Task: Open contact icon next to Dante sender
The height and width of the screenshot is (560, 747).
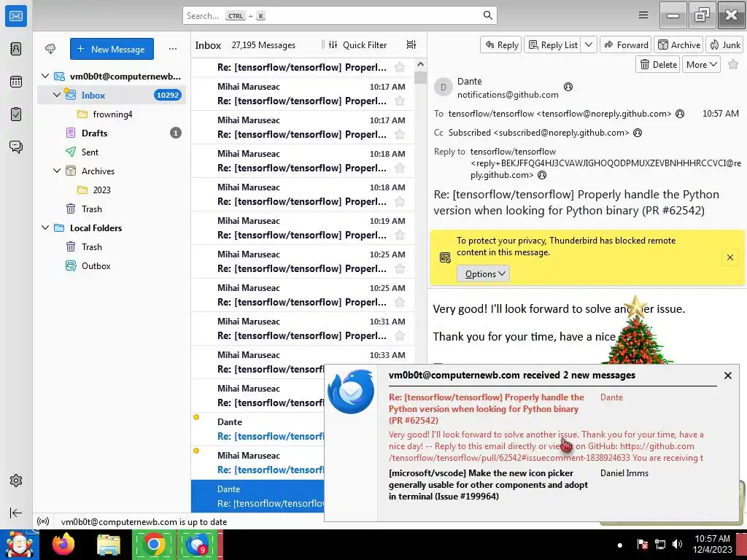Action: click(x=568, y=87)
